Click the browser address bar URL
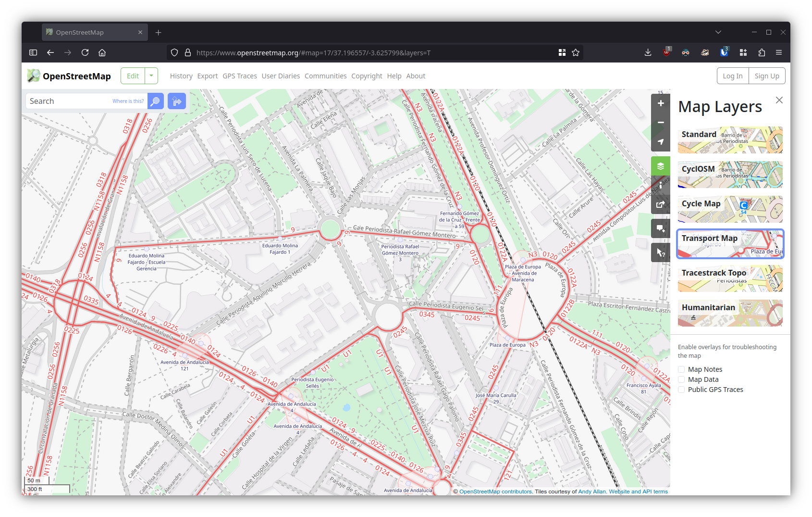 (x=313, y=52)
